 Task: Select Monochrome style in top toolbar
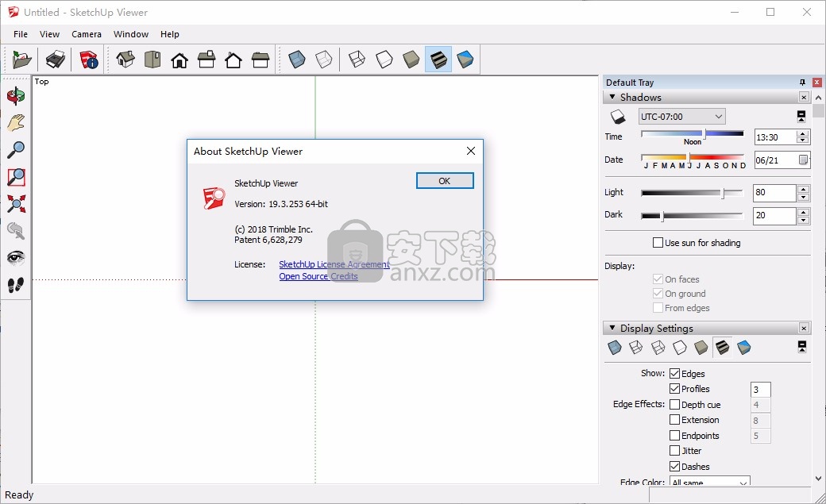(465, 60)
